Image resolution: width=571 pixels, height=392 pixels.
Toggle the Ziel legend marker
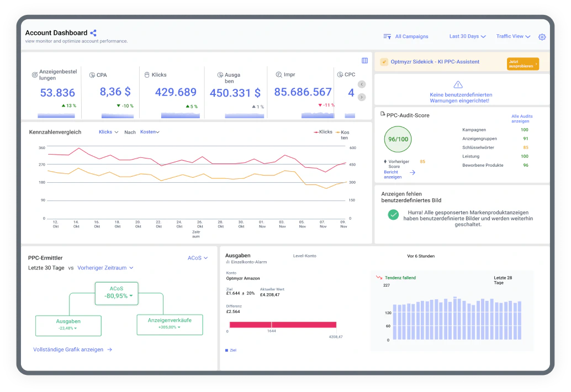(x=231, y=350)
